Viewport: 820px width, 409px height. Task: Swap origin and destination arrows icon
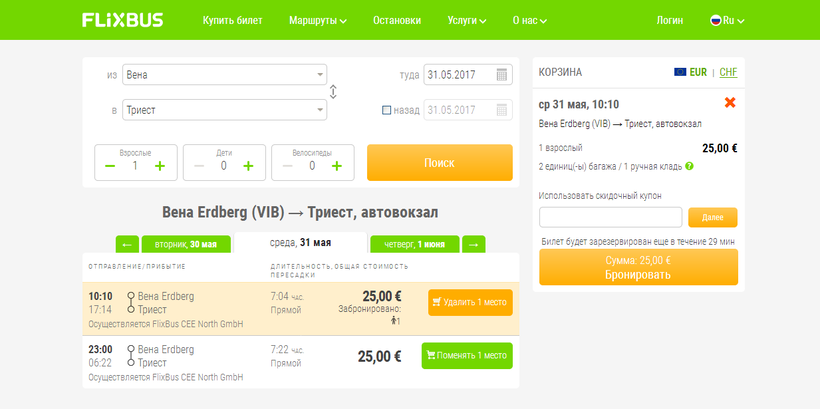pos(333,92)
